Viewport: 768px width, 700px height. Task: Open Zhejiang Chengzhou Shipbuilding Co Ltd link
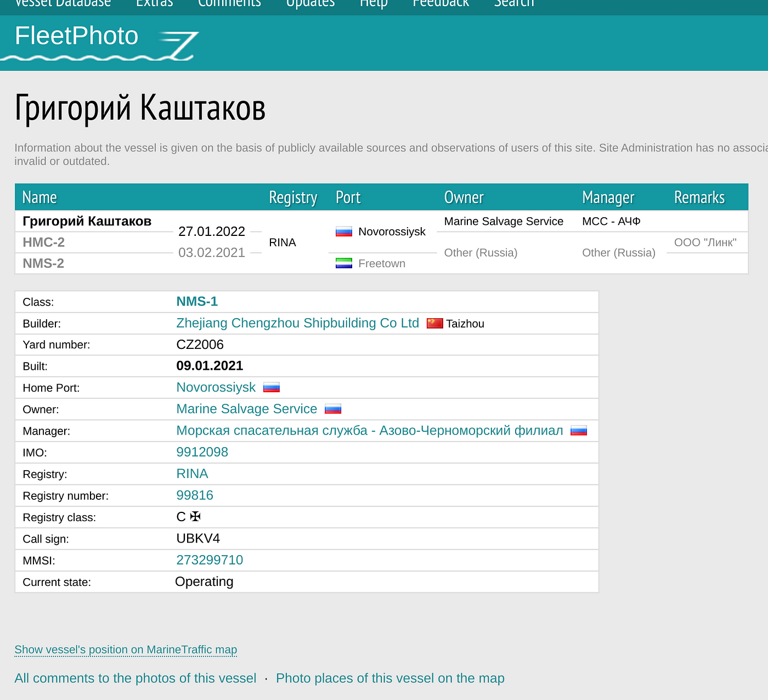[298, 323]
